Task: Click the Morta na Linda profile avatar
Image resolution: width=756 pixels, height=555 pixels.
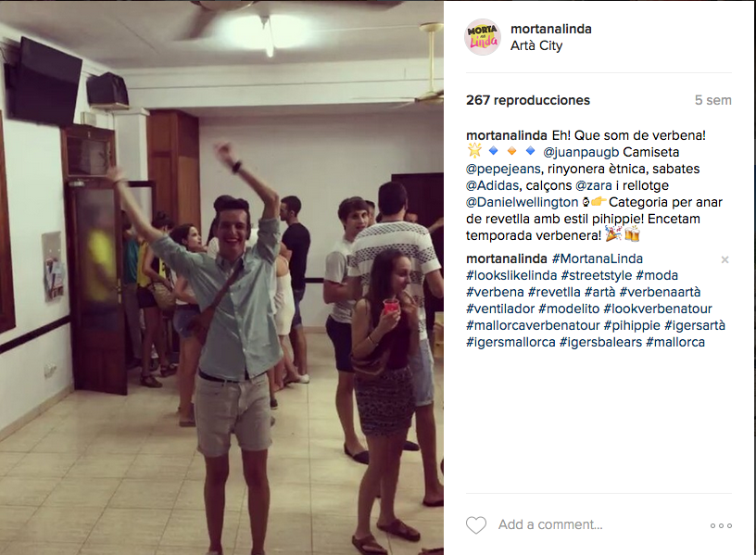Action: tap(483, 38)
